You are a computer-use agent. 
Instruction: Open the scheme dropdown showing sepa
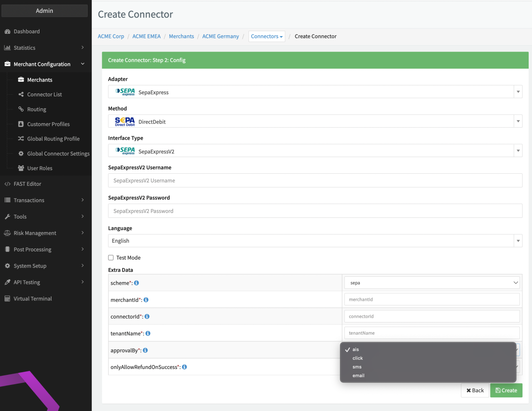(432, 283)
